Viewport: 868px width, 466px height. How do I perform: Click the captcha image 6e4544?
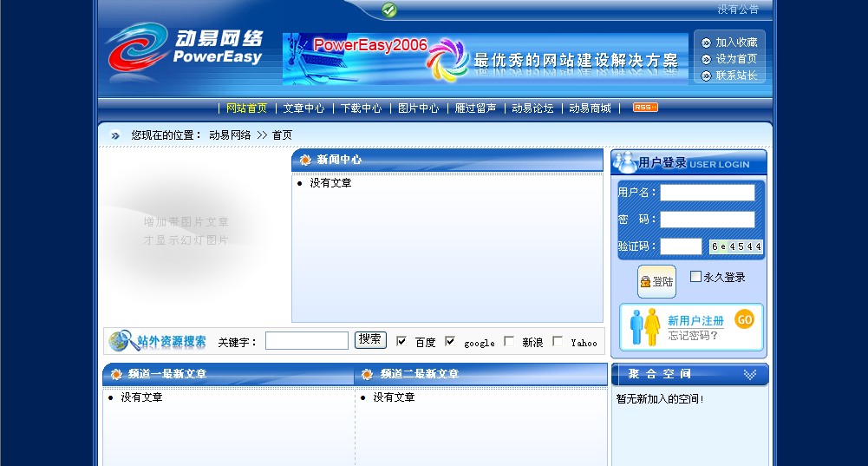(x=735, y=246)
